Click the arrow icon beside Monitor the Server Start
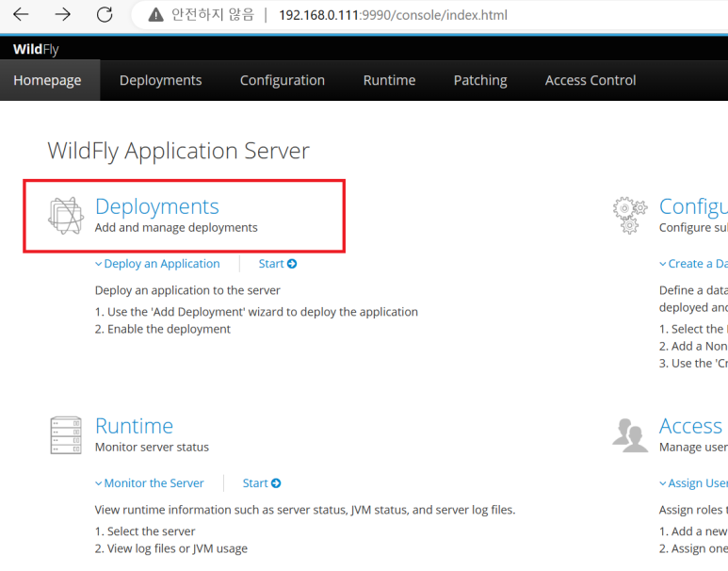Image resolution: width=728 pixels, height=571 pixels. tap(276, 483)
